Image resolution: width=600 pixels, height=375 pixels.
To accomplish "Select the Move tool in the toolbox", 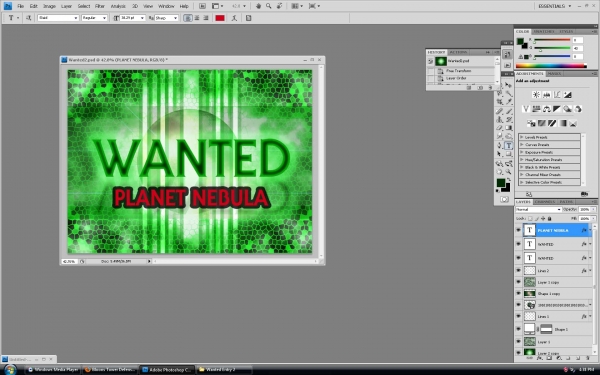I will [x=509, y=85].
